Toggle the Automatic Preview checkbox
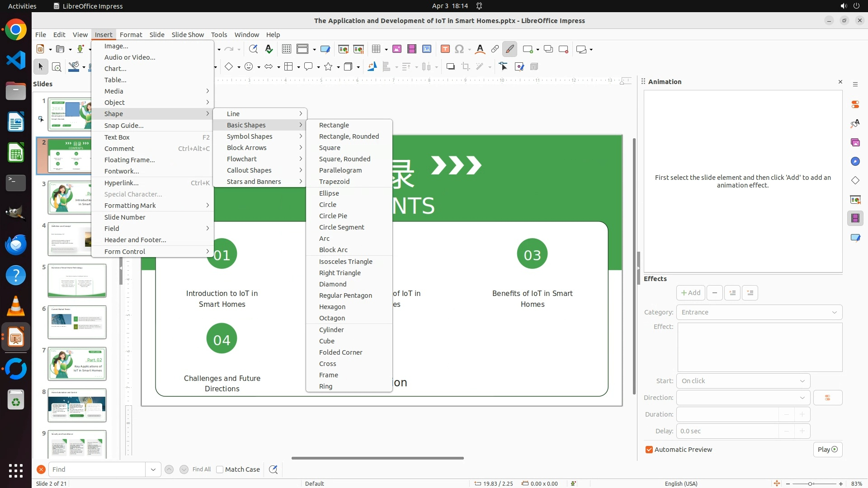The image size is (868, 488). click(x=649, y=450)
